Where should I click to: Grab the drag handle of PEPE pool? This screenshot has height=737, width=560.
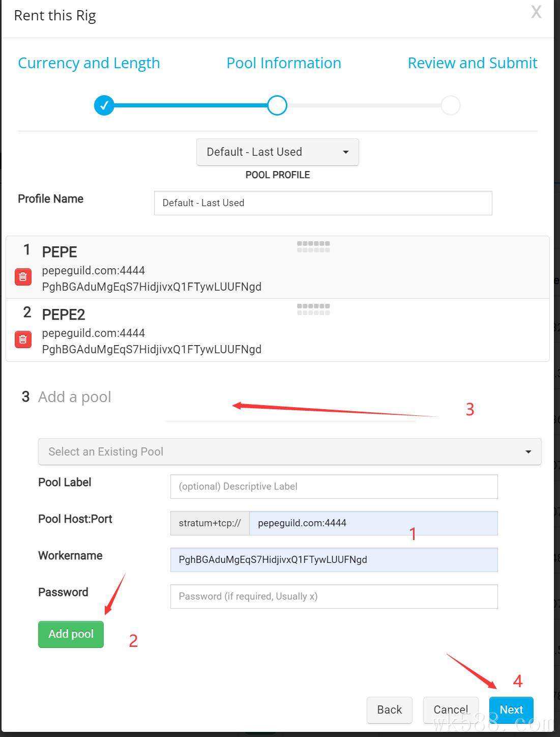(x=313, y=247)
